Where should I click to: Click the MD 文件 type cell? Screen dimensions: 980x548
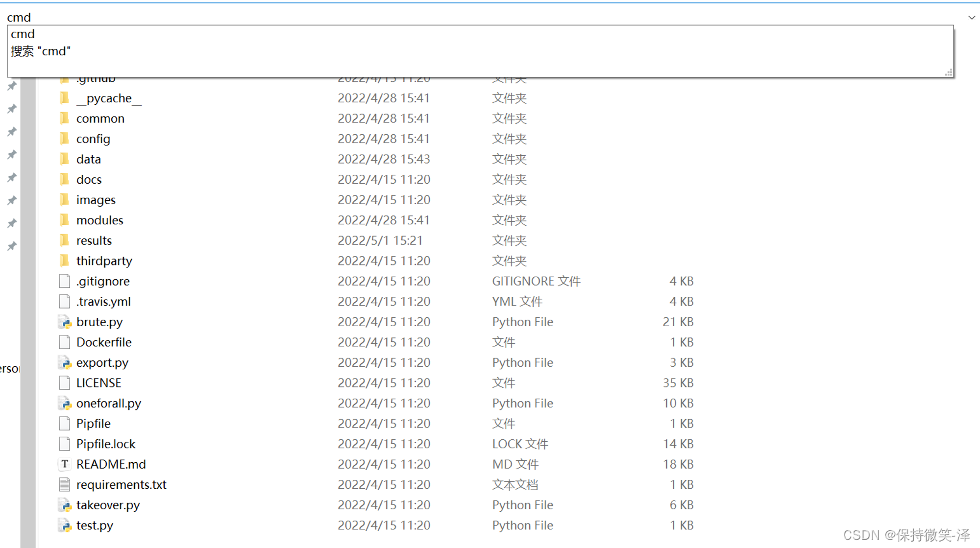pos(515,464)
